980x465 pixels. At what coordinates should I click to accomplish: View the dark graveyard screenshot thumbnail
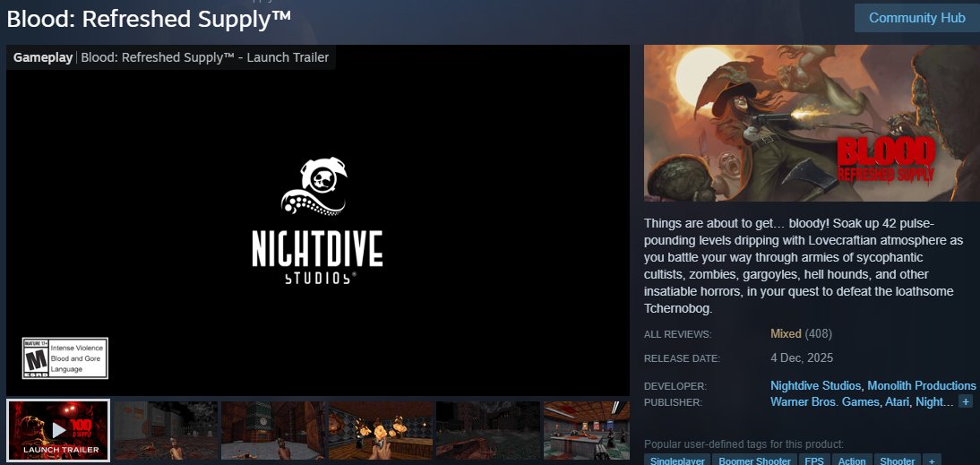click(x=488, y=430)
